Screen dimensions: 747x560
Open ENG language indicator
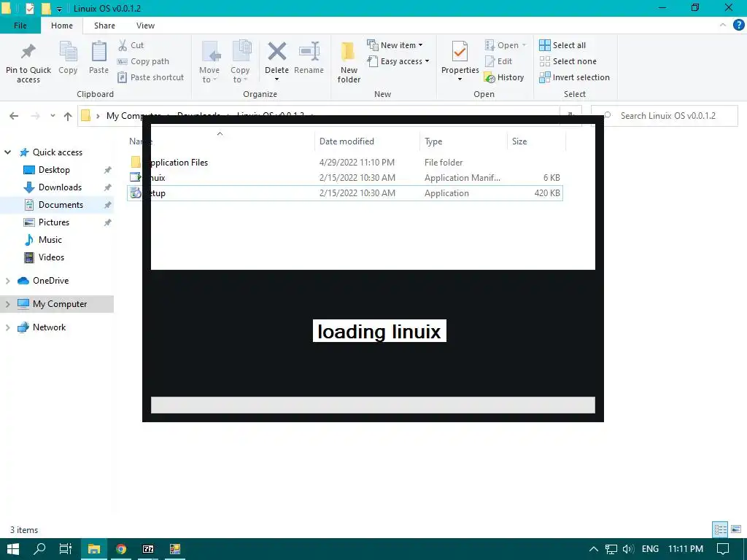pyautogui.click(x=650, y=549)
